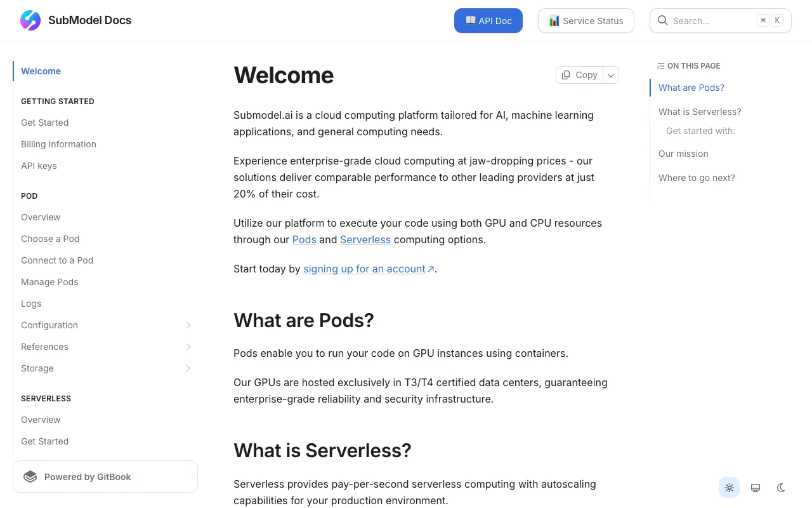
Task: Open Logs page in sidebar
Action: coord(31,304)
